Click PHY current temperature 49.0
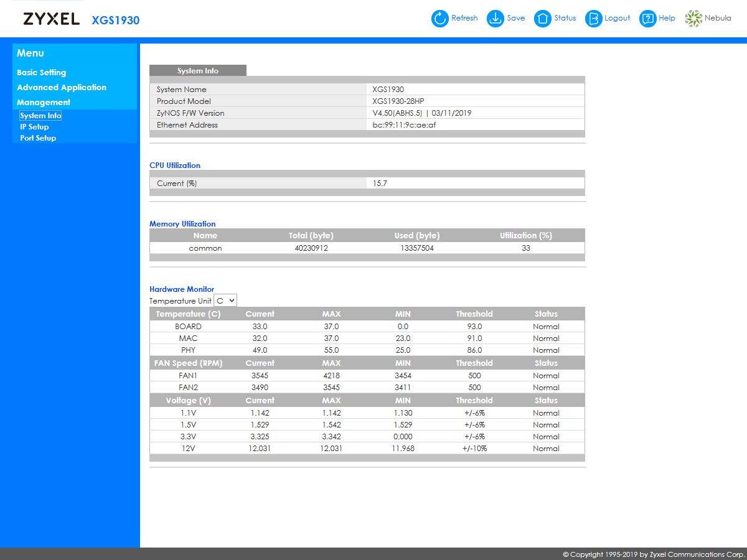The height and width of the screenshot is (560, 747). (260, 350)
